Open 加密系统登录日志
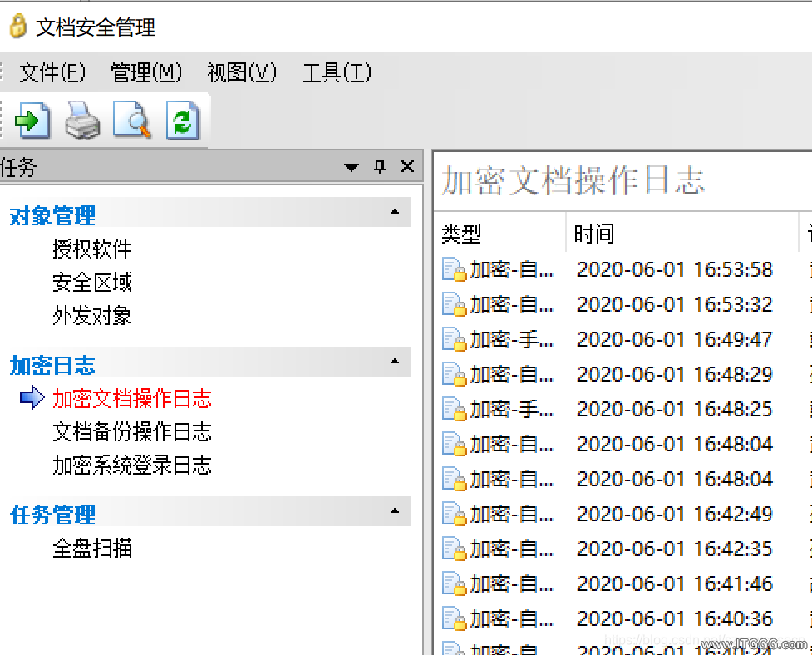Screen dimensions: 812x655 click(x=132, y=465)
